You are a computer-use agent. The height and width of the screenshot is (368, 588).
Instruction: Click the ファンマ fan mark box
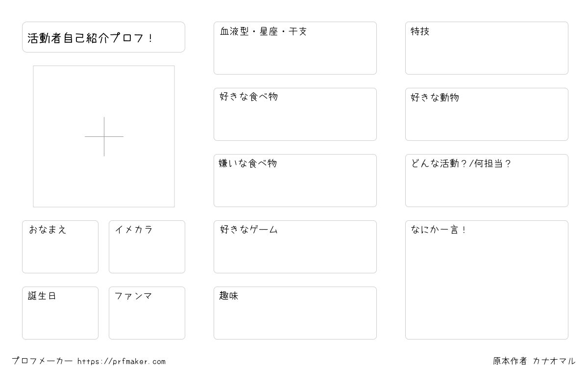[147, 313]
